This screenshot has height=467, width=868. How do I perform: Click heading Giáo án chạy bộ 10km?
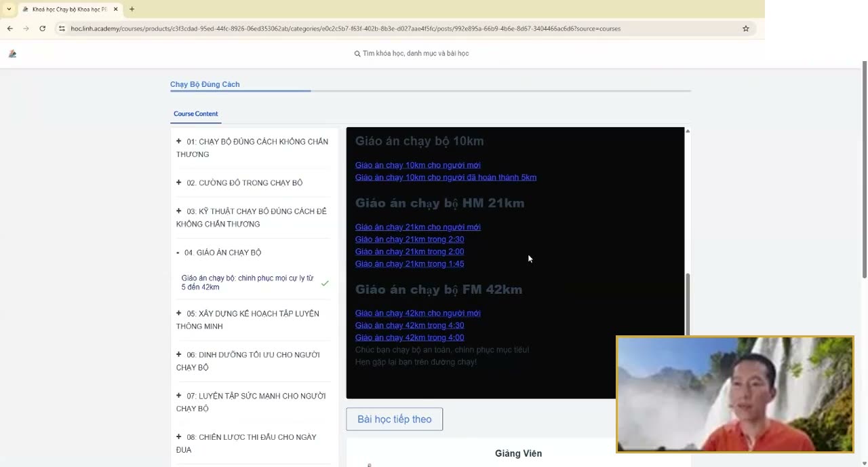420,141
